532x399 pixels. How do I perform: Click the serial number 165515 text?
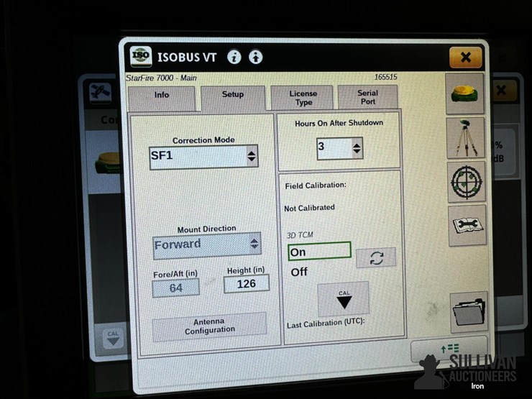386,77
